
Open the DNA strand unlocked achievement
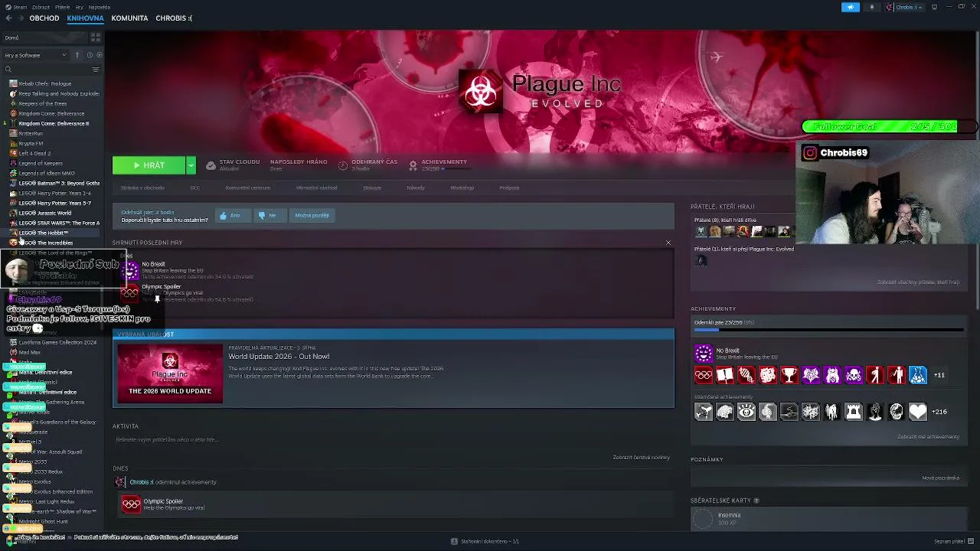click(x=746, y=375)
